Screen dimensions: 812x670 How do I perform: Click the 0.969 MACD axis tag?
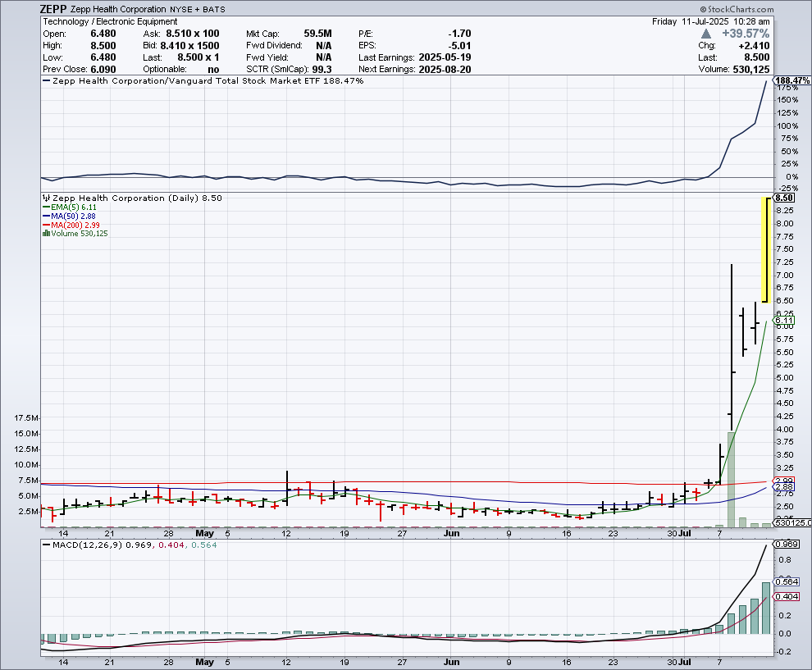click(x=786, y=545)
